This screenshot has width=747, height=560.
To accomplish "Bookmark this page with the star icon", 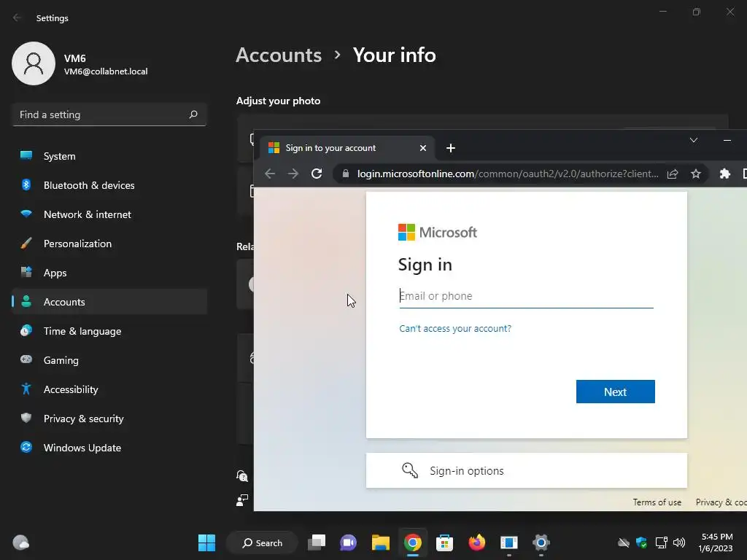I will pyautogui.click(x=695, y=174).
